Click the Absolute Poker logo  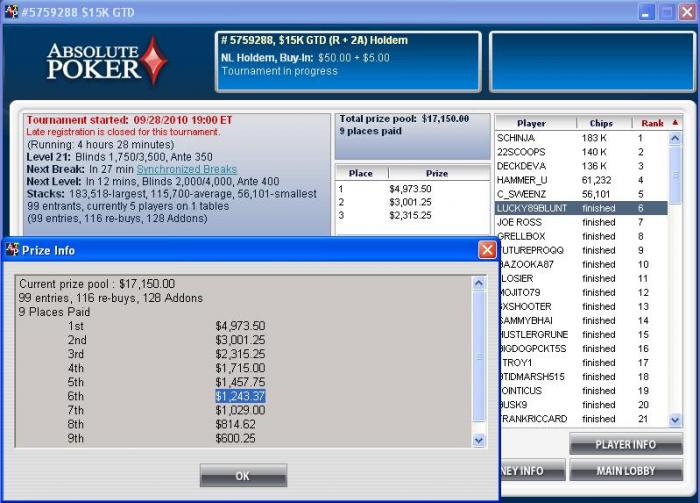pyautogui.click(x=107, y=61)
